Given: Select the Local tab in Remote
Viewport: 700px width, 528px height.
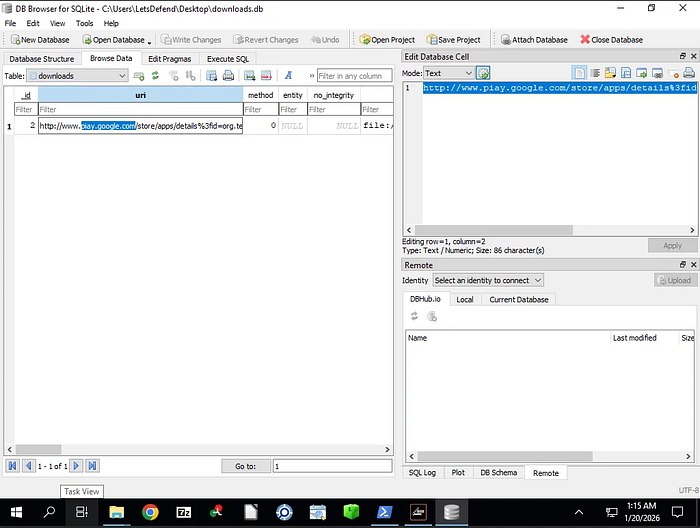Looking at the screenshot, I should tap(465, 299).
